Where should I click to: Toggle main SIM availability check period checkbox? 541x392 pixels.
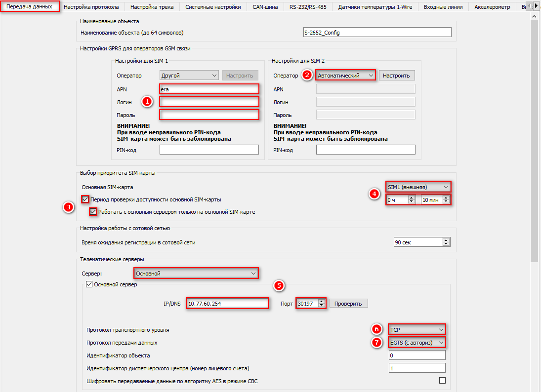(86, 199)
